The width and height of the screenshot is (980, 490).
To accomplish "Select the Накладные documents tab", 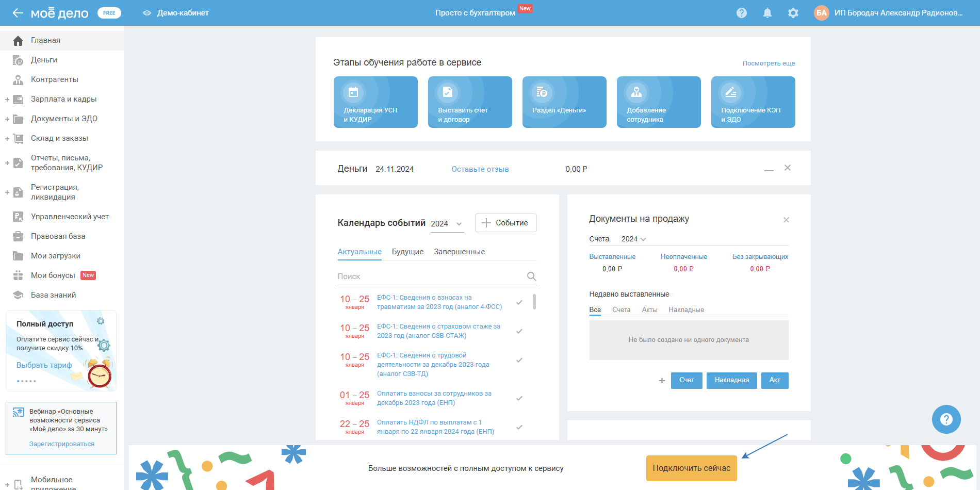I will [686, 310].
